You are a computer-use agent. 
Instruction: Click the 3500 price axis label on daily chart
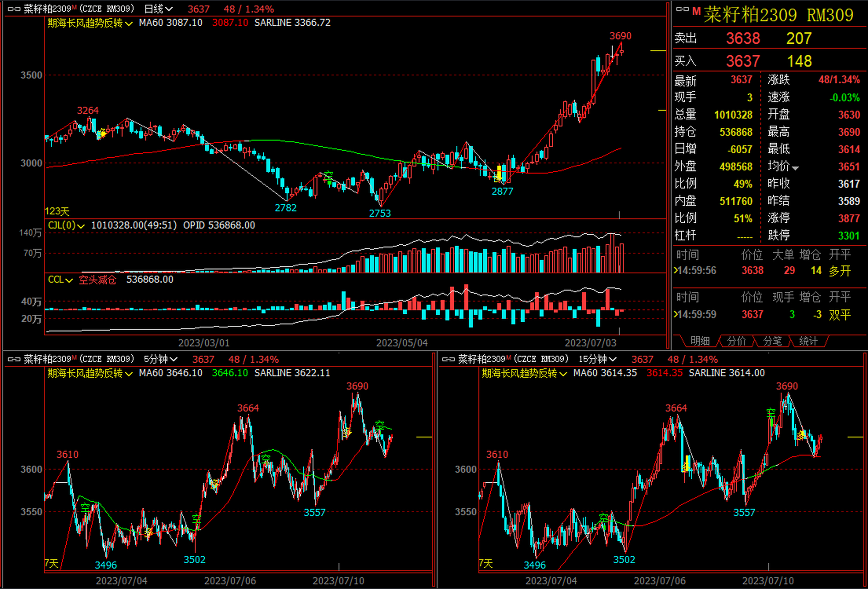31,75
